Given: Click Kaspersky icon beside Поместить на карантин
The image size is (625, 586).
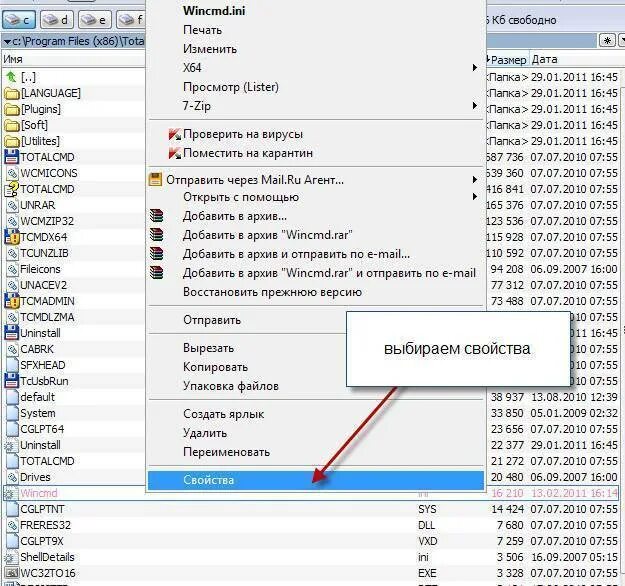Looking at the screenshot, I should click(x=175, y=153).
